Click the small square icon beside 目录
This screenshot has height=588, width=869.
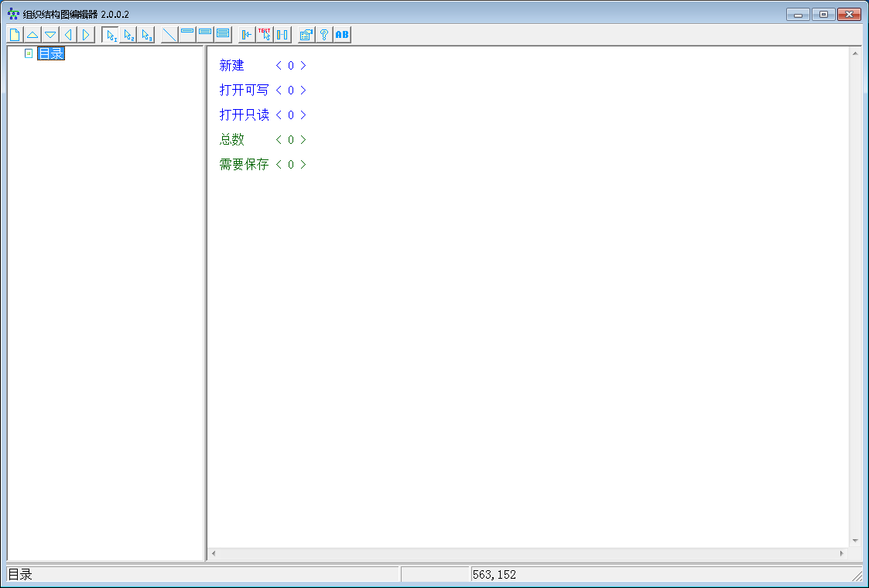click(x=29, y=53)
